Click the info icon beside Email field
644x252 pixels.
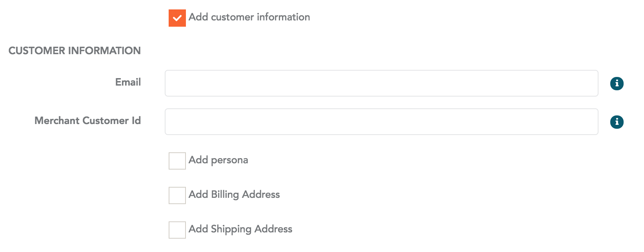(617, 83)
